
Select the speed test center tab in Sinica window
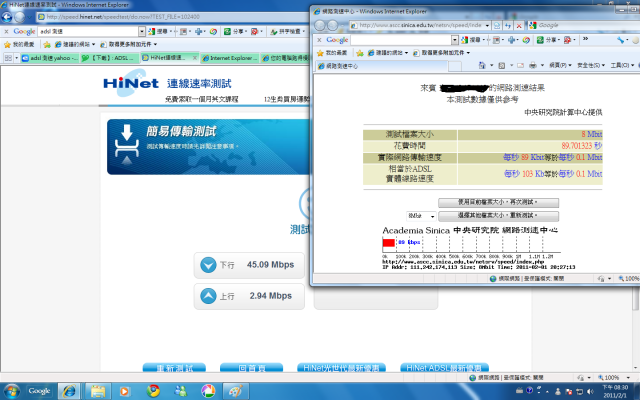(382, 66)
